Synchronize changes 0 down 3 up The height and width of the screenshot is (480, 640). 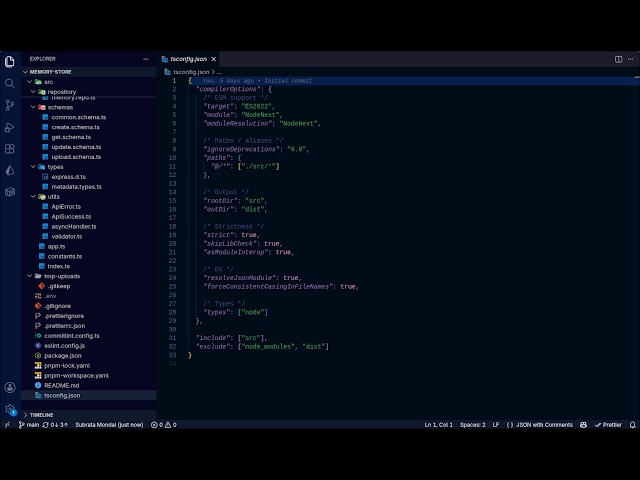(x=55, y=425)
